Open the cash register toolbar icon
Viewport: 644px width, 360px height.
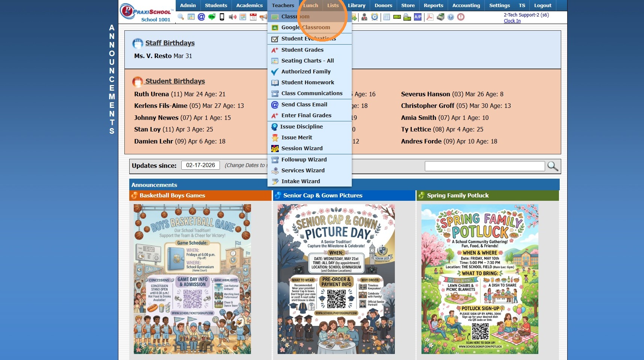pyautogui.click(x=441, y=17)
